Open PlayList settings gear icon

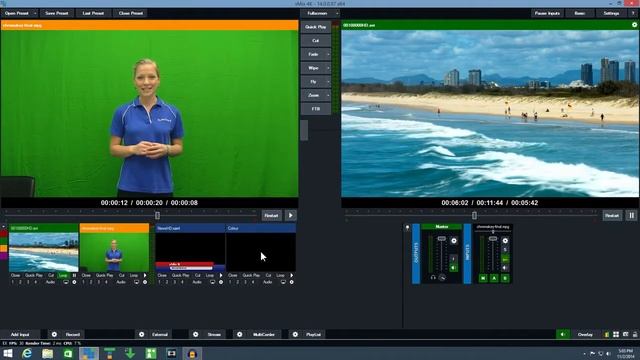[x=295, y=334]
